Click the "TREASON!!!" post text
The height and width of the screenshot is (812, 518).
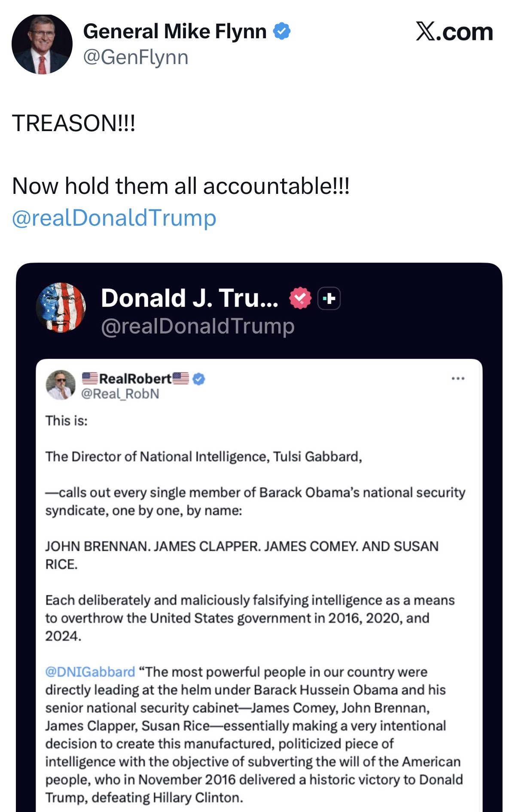click(x=73, y=123)
